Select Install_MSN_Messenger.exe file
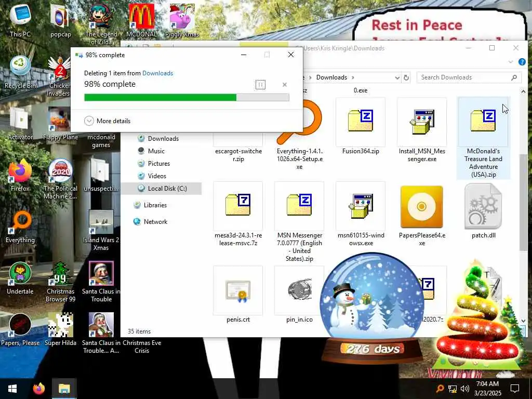The image size is (532, 399). 422,130
